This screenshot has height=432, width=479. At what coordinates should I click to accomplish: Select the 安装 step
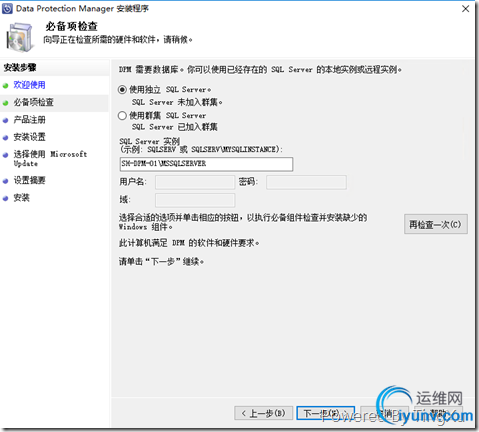(21, 198)
